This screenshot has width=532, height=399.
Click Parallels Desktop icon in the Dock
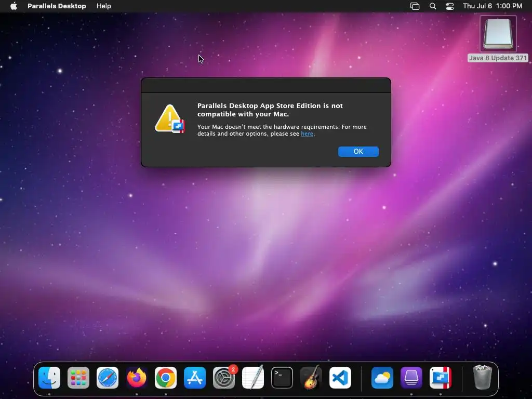[x=441, y=378]
